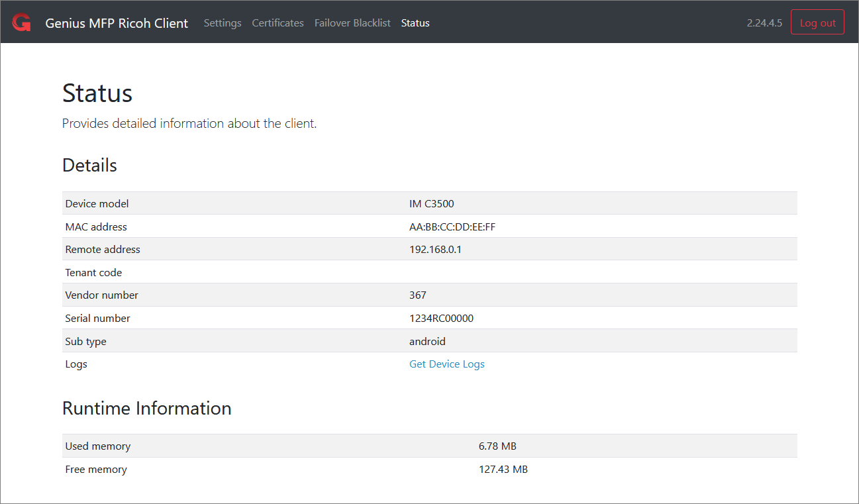Click the Log out button
Viewport: 859px width, 504px height.
tap(818, 23)
